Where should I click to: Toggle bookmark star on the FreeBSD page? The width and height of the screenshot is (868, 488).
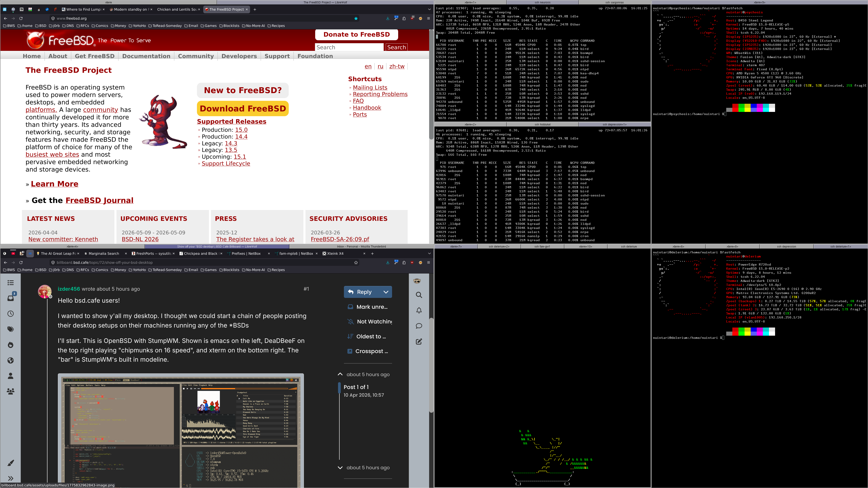356,19
